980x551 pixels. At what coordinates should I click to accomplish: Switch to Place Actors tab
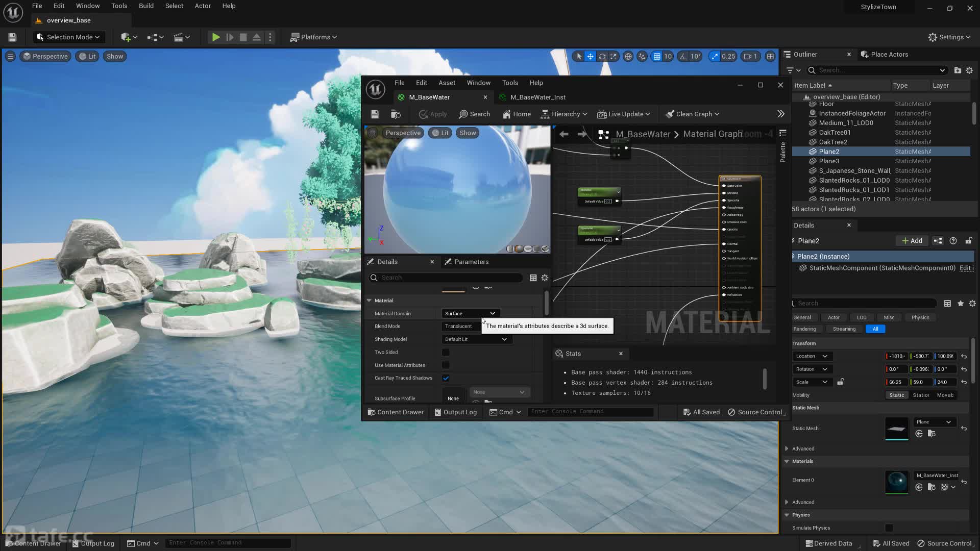tap(884, 55)
